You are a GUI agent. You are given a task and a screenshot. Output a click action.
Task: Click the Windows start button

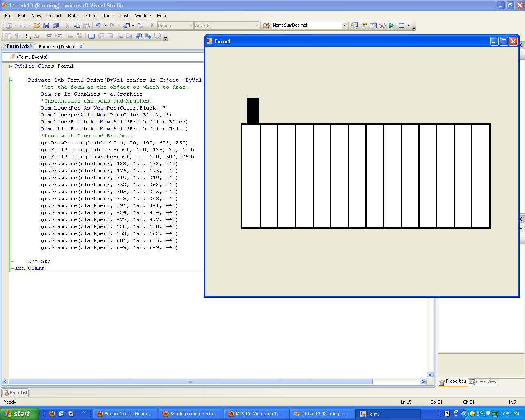pyautogui.click(x=19, y=414)
